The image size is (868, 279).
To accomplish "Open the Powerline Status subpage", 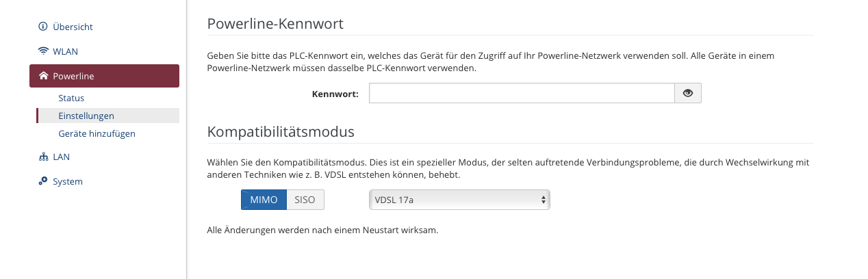I will pos(71,98).
